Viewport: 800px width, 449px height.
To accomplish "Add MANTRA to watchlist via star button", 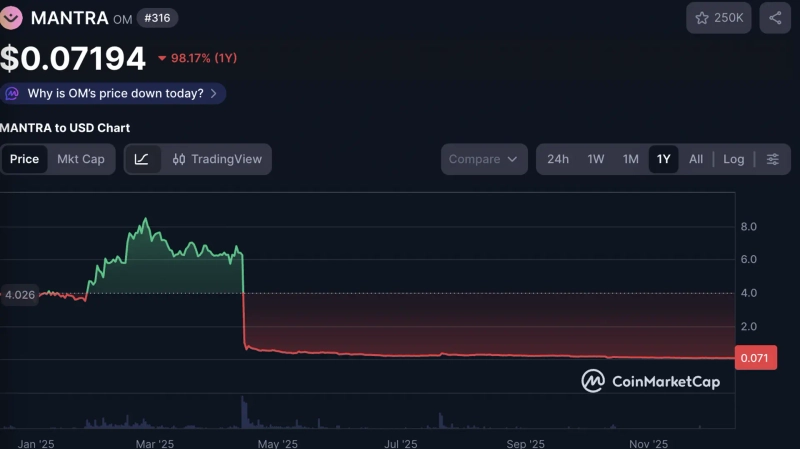I will [x=718, y=18].
